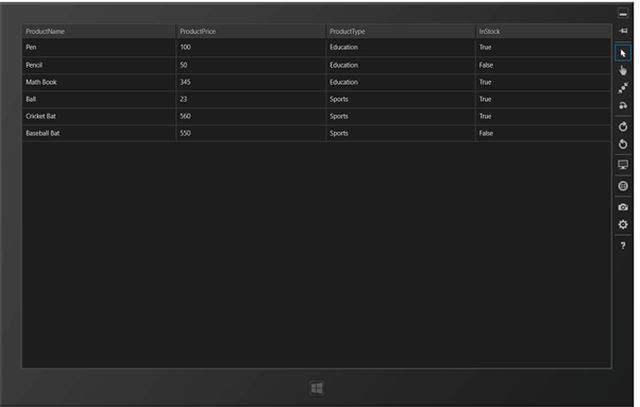640x407 pixels.
Task: Click price 345 in Math Book row
Action: pyautogui.click(x=251, y=82)
